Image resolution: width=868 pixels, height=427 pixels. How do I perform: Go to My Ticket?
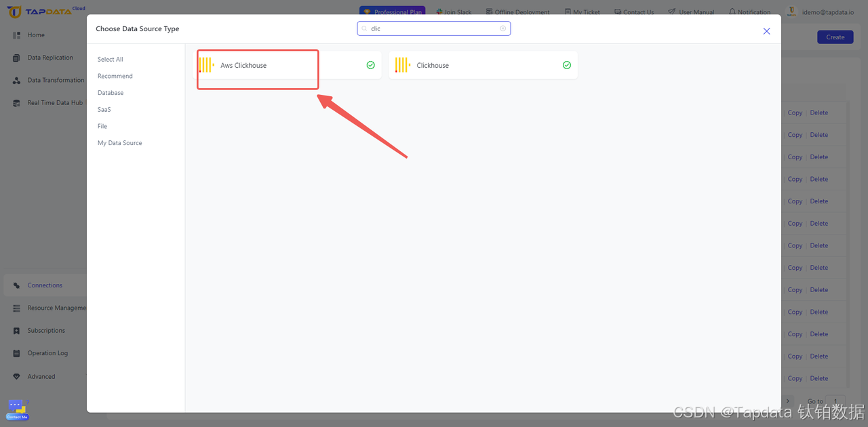pyautogui.click(x=583, y=12)
